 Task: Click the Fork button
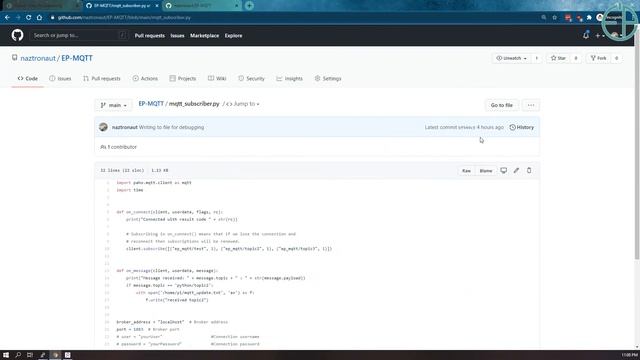[598, 58]
